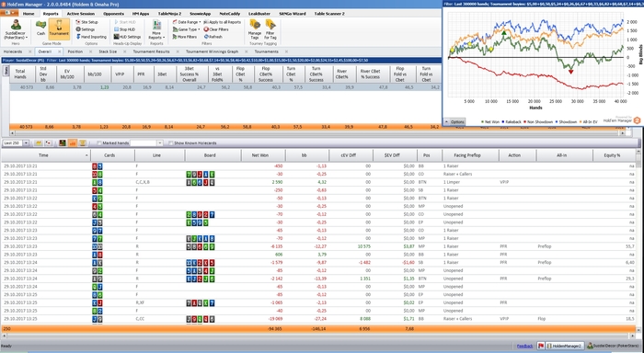Image resolution: width=644 pixels, height=353 pixels.
Task: Toggle Showdown line in graph legend
Action: coord(566,122)
